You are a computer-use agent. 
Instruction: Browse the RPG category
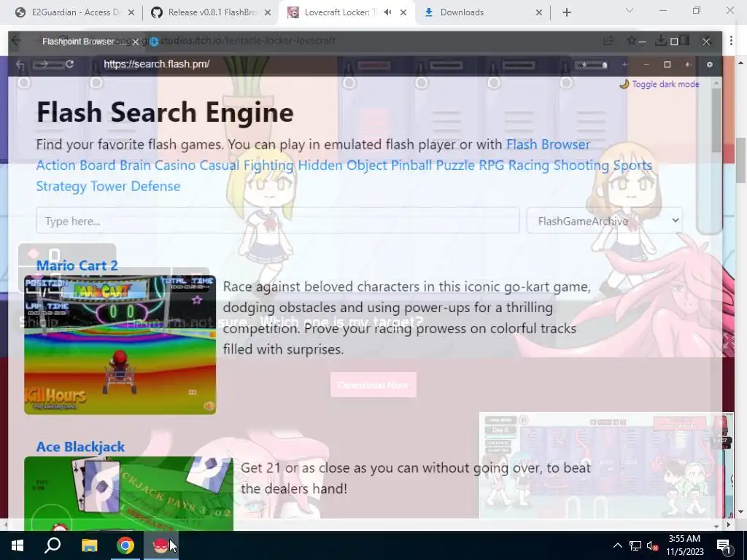pyautogui.click(x=491, y=166)
